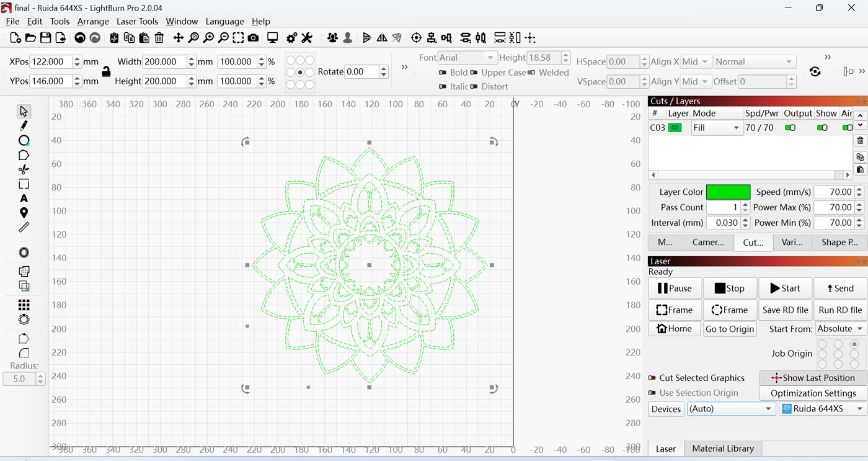This screenshot has height=461, width=868.
Task: Expand the Start From dropdown
Action: (841, 329)
